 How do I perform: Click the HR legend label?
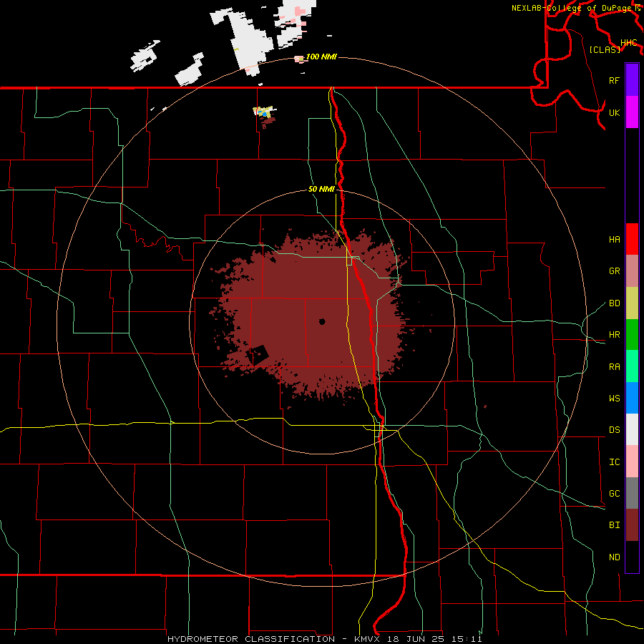[614, 335]
